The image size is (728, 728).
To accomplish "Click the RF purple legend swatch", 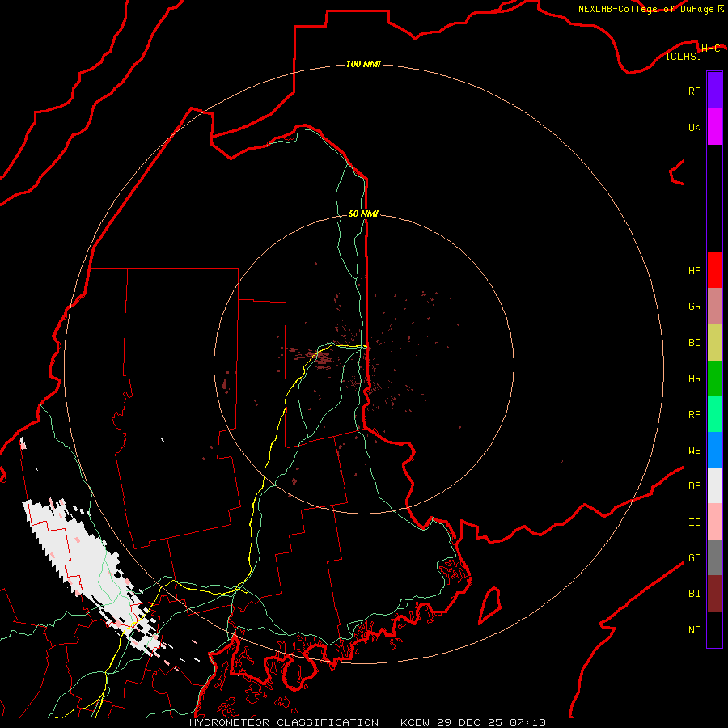I will point(714,91).
